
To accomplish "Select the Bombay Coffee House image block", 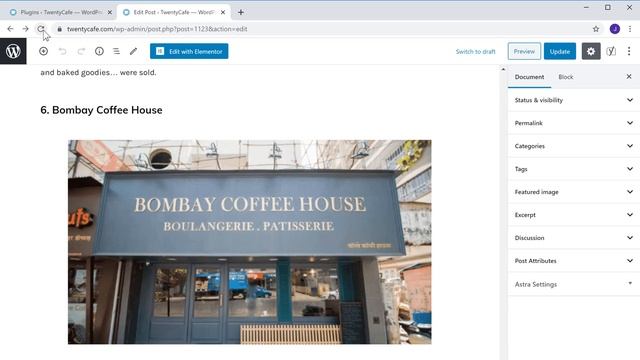I will tap(249, 242).
